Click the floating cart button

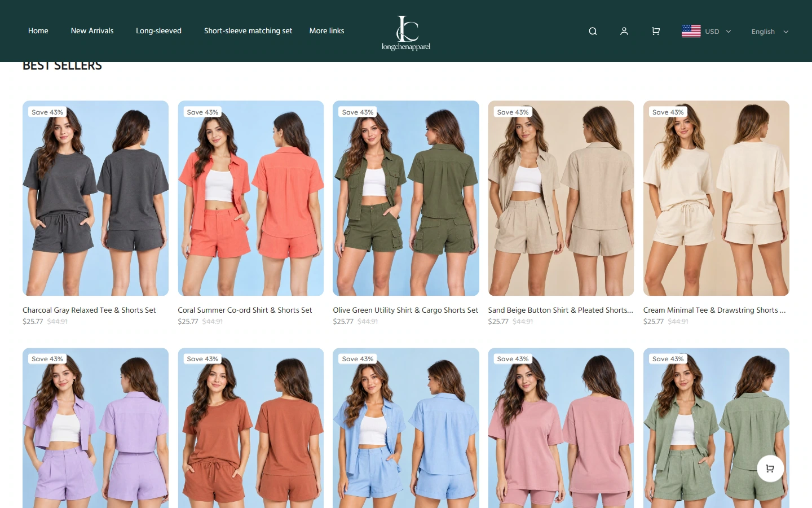(770, 468)
